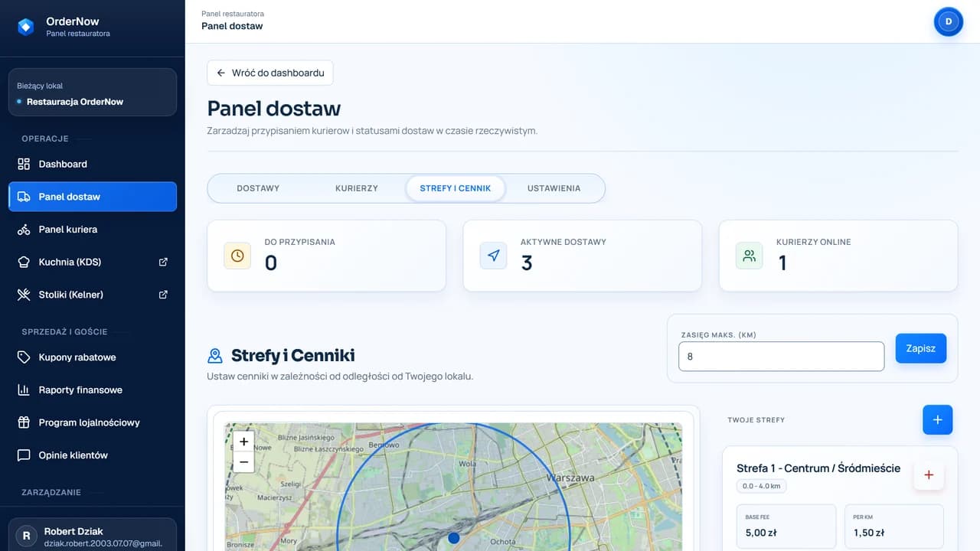Open the Ustawienia tab

coord(554,188)
